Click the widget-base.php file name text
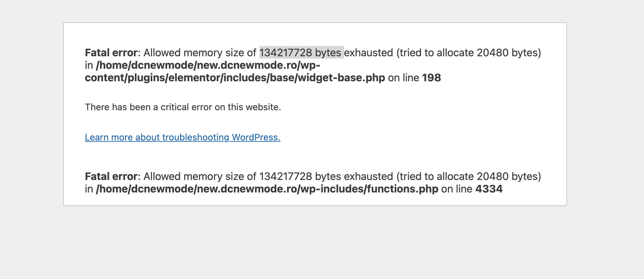Viewport: 644px width, 279px height. pyautogui.click(x=341, y=78)
